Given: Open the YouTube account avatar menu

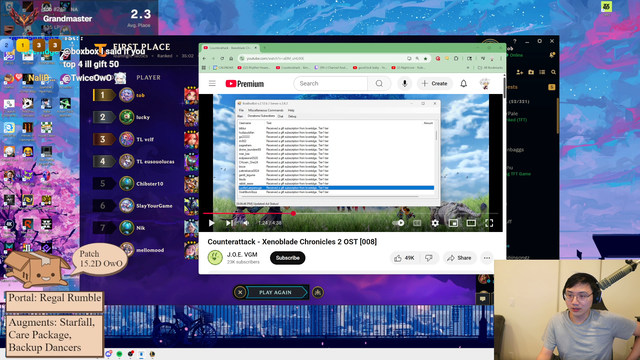Looking at the screenshot, I should [484, 83].
